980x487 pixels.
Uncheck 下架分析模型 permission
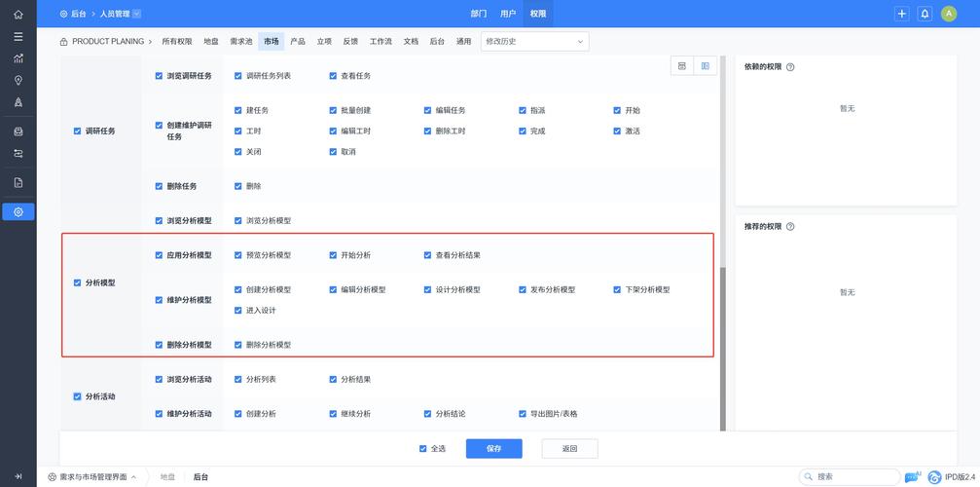[618, 289]
